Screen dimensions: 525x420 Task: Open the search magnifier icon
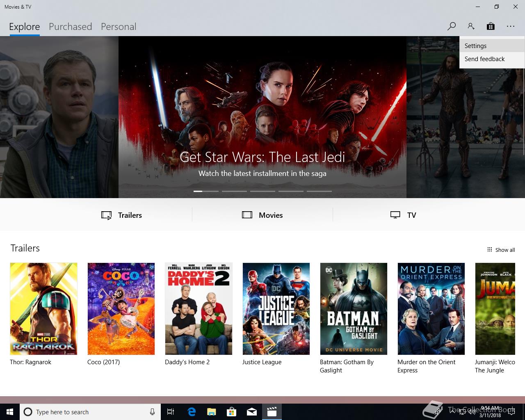pos(452,27)
